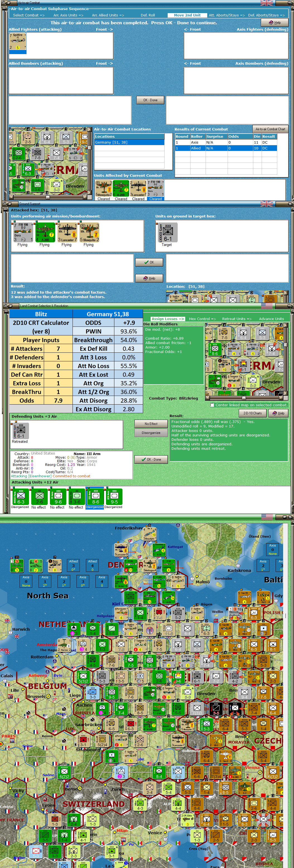Click the Disorganize button
This screenshot has height=868, width=294.
[151, 433]
